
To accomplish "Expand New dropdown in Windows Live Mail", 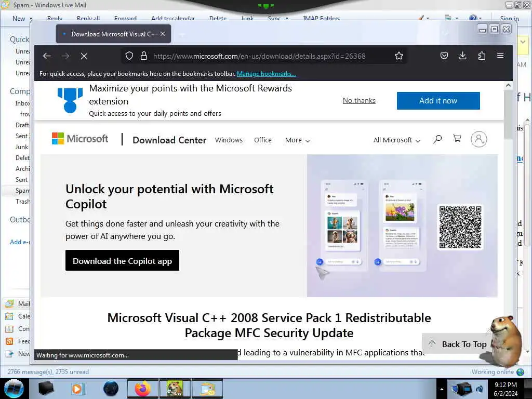I will [x=31, y=19].
